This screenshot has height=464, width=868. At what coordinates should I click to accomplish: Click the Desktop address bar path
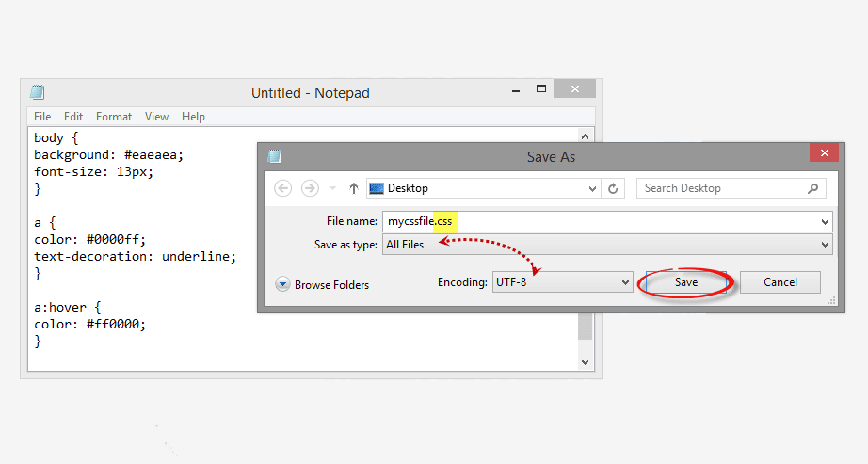click(x=482, y=188)
